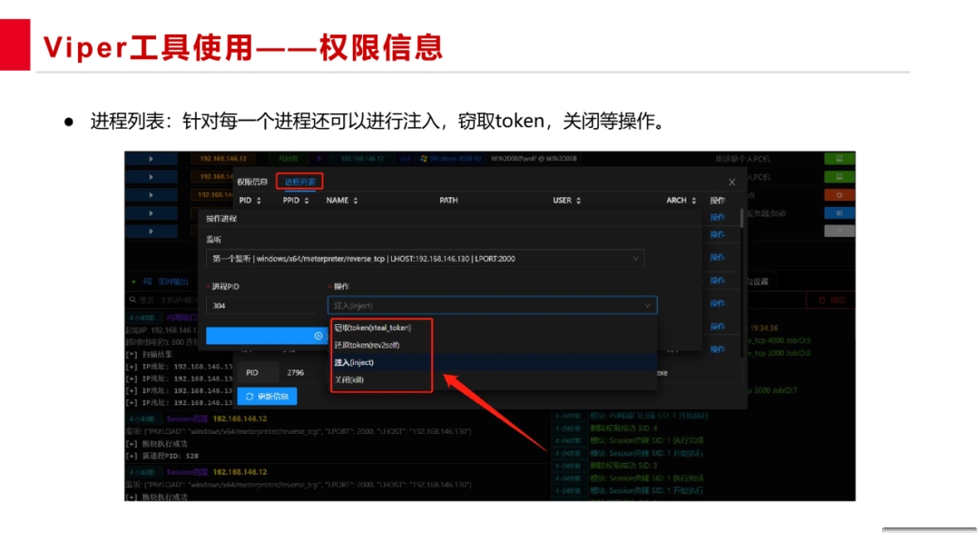980x552 pixels.
Task: Click the Windows logo icon in session row
Action: pyautogui.click(x=424, y=159)
